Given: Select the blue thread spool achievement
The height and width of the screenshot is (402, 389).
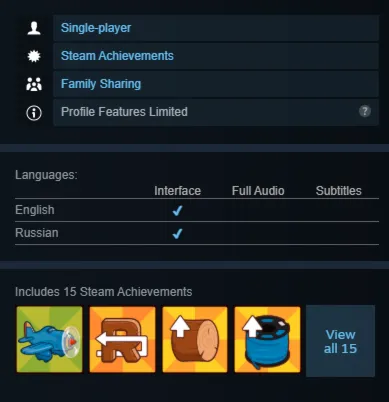Looking at the screenshot, I should coord(267,339).
